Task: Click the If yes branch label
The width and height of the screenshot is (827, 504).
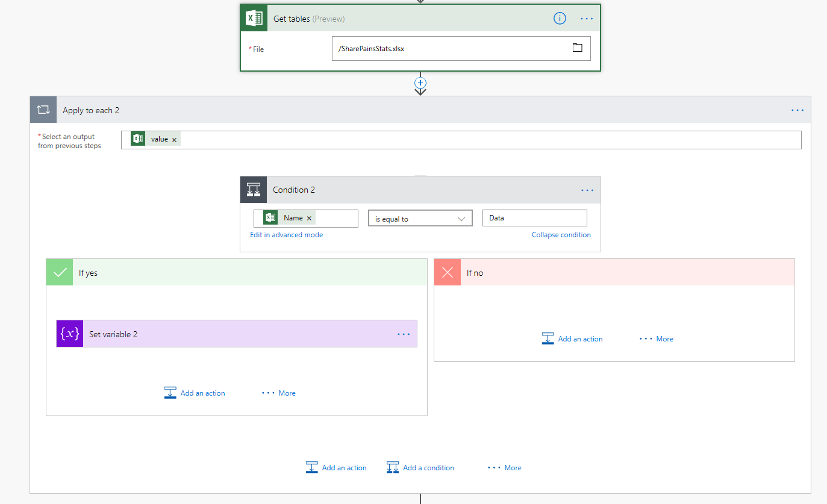Action: pyautogui.click(x=88, y=273)
